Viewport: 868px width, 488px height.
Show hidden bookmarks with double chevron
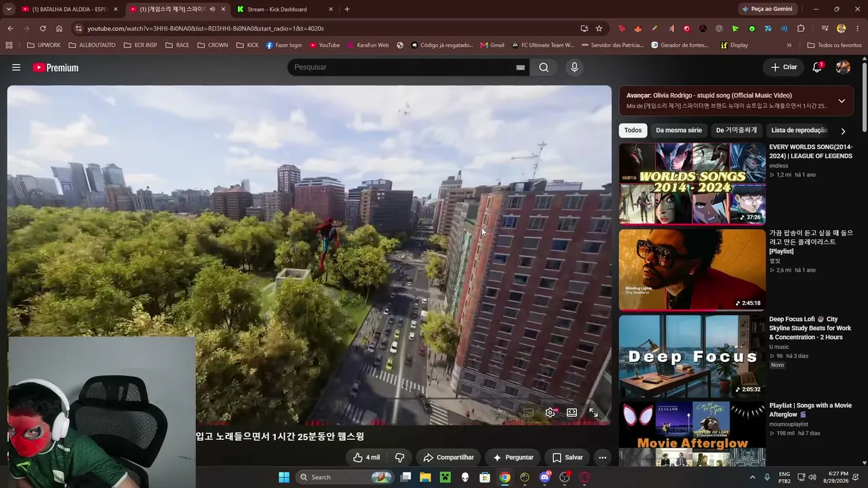tap(789, 45)
